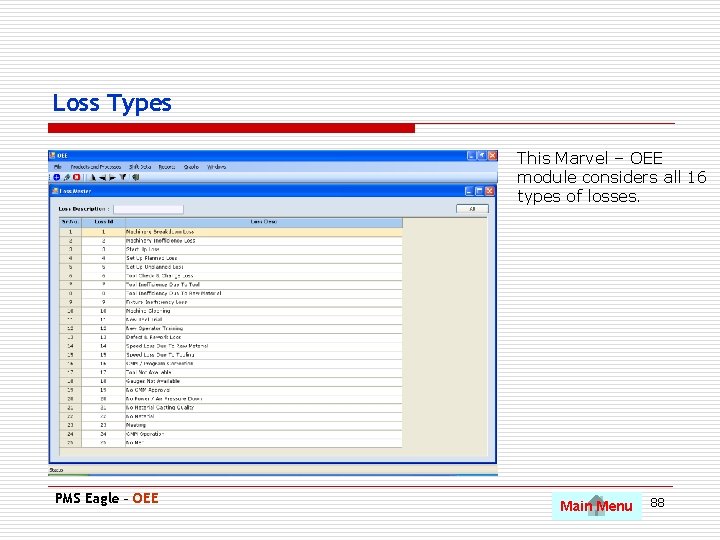The image size is (720, 540).
Task: Minimize the Loss Master child window
Action: pyautogui.click(x=469, y=191)
